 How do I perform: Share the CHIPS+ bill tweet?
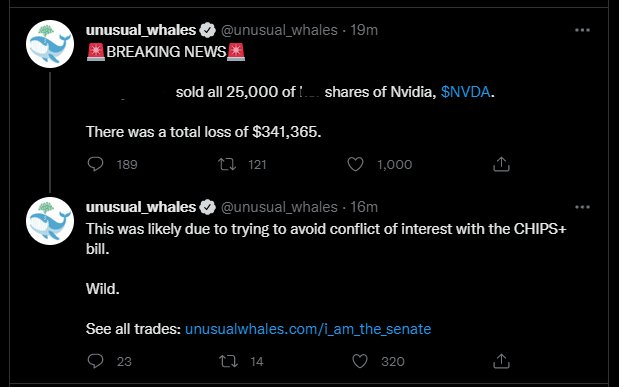coord(501,361)
